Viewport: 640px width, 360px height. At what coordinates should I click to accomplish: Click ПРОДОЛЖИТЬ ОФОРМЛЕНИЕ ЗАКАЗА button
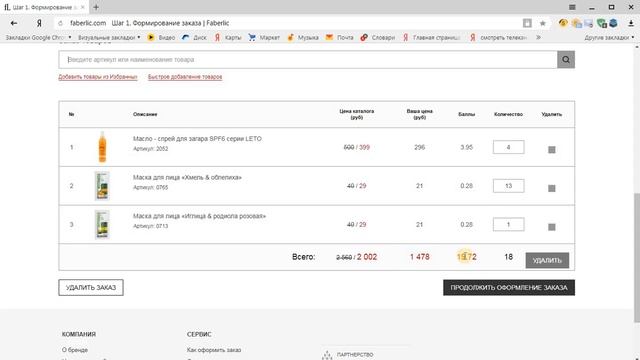[x=509, y=287]
